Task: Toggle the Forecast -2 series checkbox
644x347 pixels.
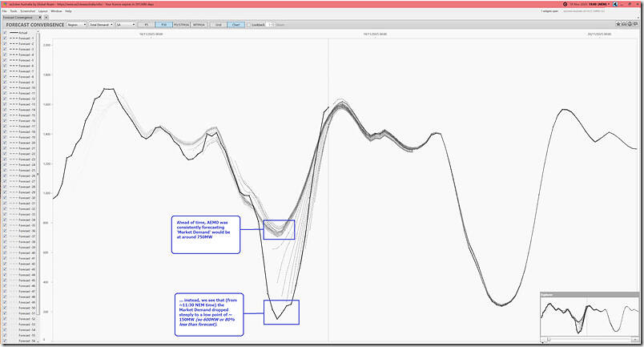Action: (5, 43)
